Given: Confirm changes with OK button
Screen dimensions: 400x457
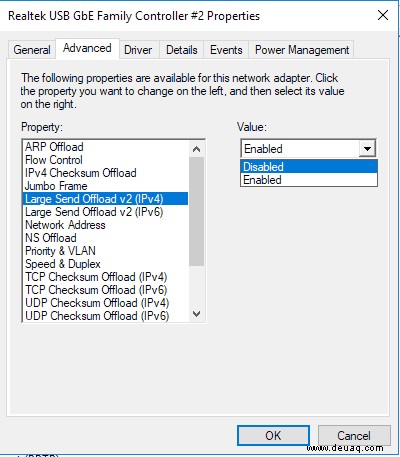Looking at the screenshot, I should pyautogui.click(x=273, y=435).
